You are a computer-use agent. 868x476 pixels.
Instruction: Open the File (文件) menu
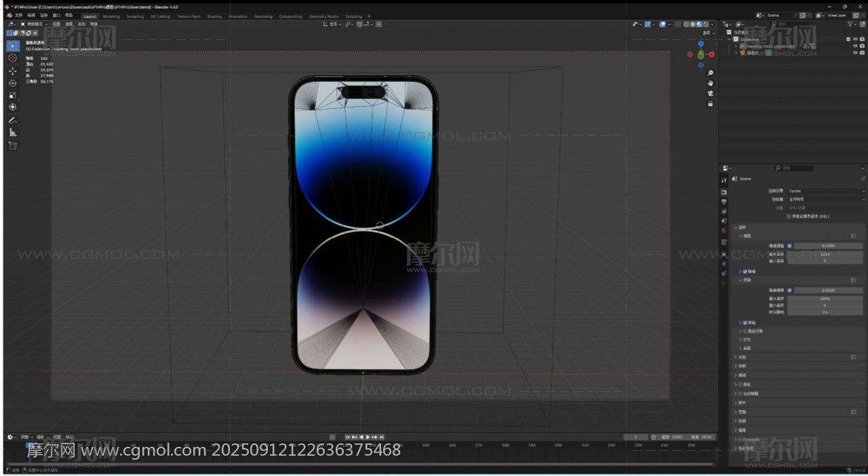point(19,15)
